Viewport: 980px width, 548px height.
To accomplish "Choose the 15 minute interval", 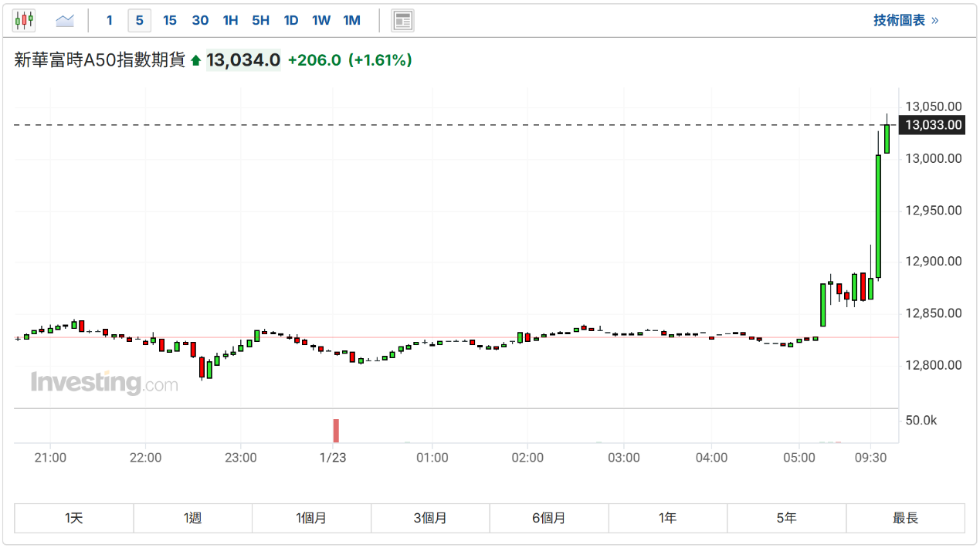I will [x=170, y=20].
